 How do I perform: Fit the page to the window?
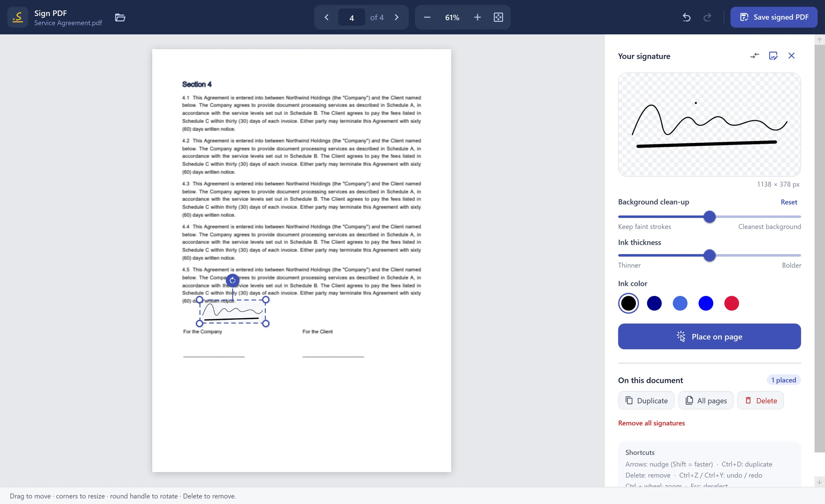point(498,17)
